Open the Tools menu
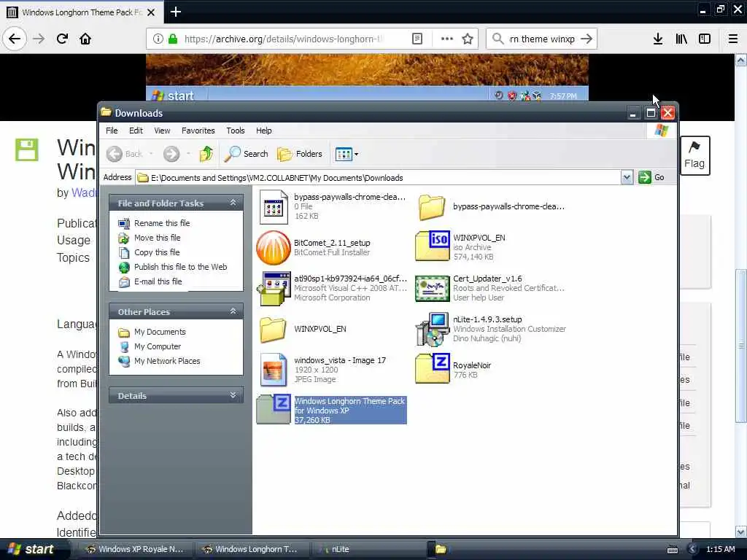Image resolution: width=747 pixels, height=560 pixels. [236, 131]
